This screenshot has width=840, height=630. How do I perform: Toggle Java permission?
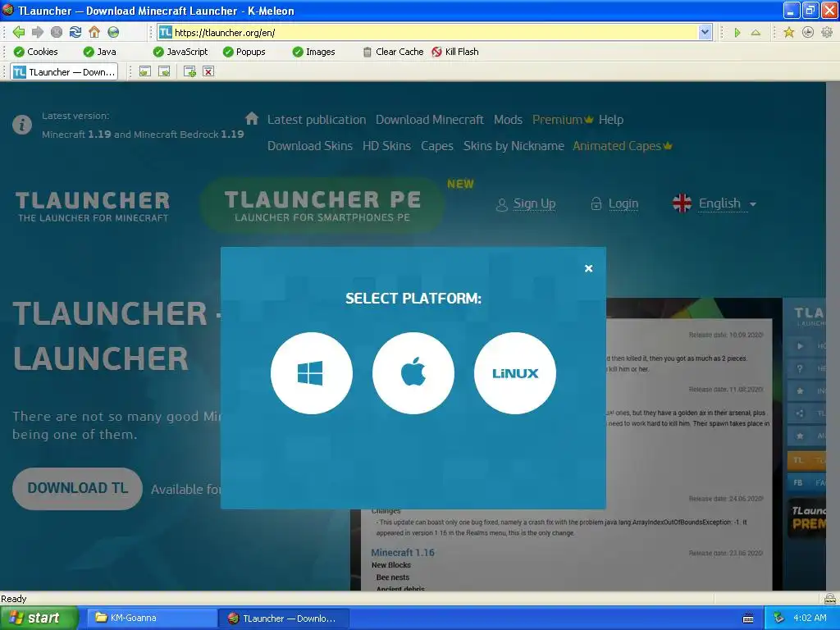[x=99, y=52]
